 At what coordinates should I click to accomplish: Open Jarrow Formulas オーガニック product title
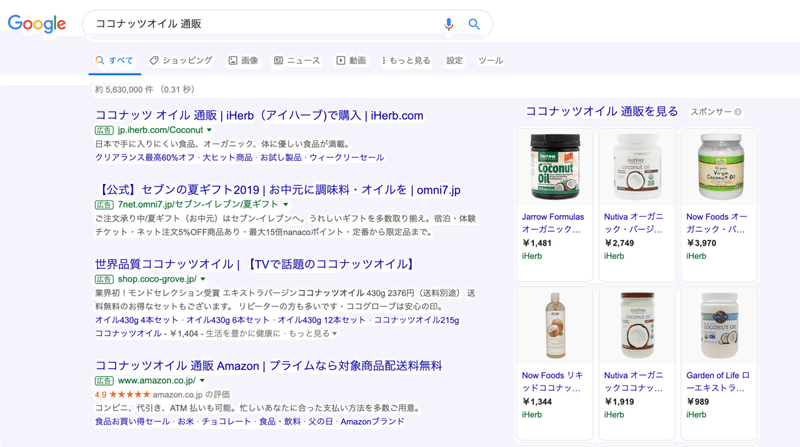pyautogui.click(x=553, y=223)
